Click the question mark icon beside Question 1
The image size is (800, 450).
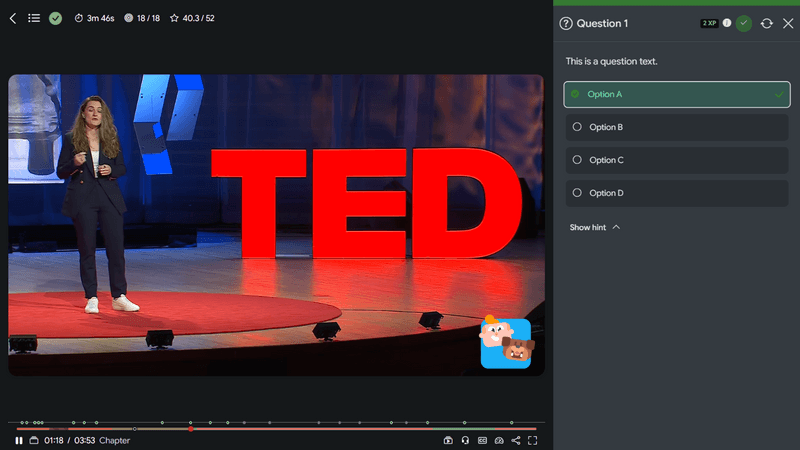click(x=566, y=23)
